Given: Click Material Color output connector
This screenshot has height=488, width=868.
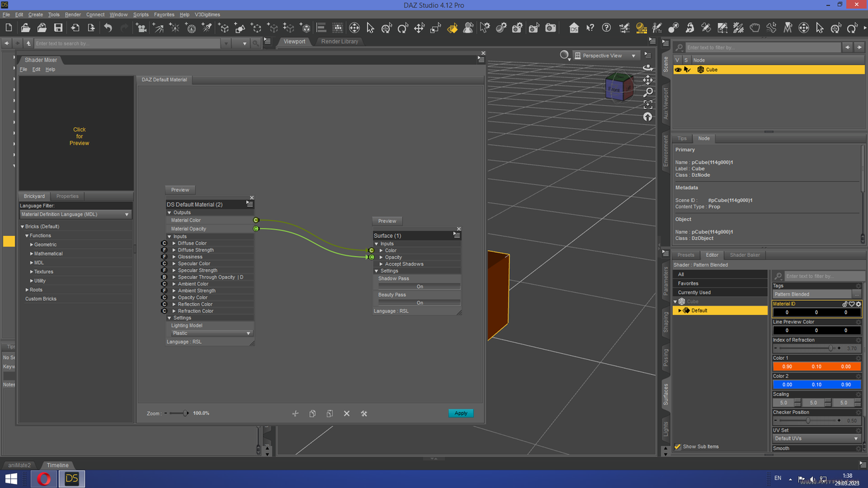Looking at the screenshot, I should 256,220.
